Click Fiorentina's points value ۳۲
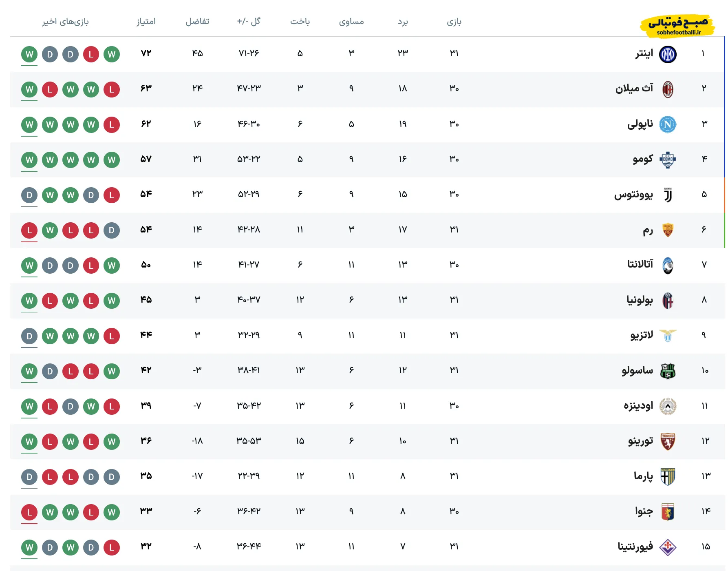Screen dimensions: 728x571 [x=146, y=547]
